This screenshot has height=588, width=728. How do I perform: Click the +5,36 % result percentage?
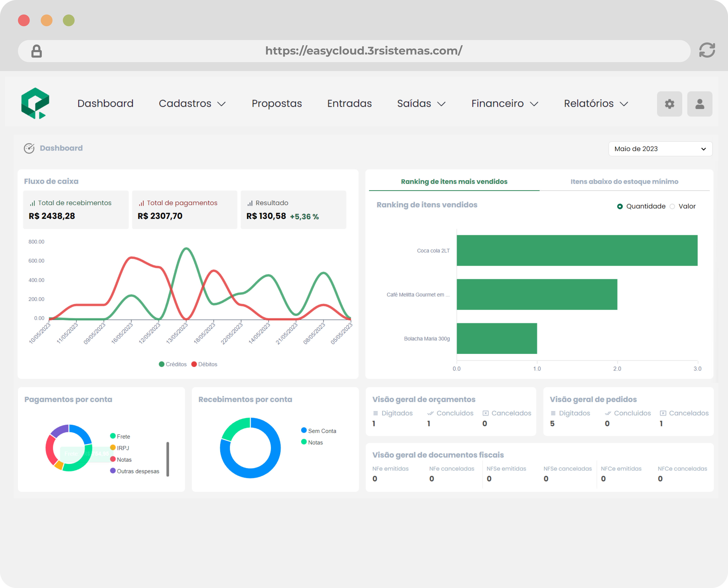(x=304, y=217)
